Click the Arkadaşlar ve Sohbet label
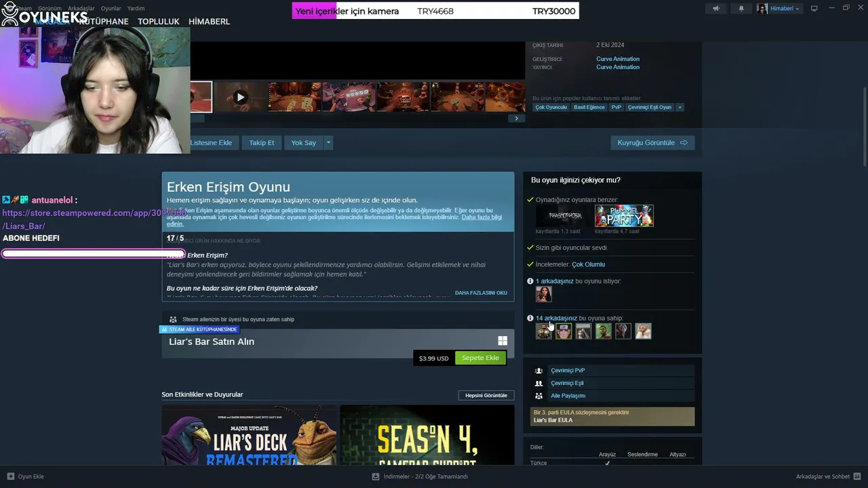This screenshot has height=488, width=868. 823,476
